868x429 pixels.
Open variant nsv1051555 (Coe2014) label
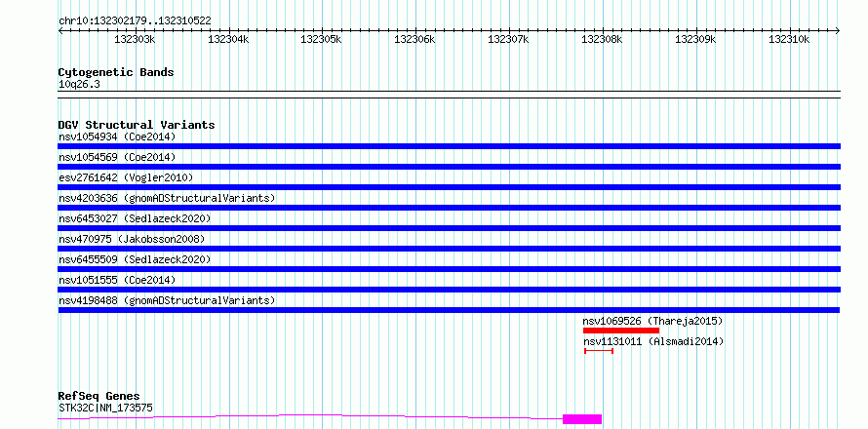point(117,280)
